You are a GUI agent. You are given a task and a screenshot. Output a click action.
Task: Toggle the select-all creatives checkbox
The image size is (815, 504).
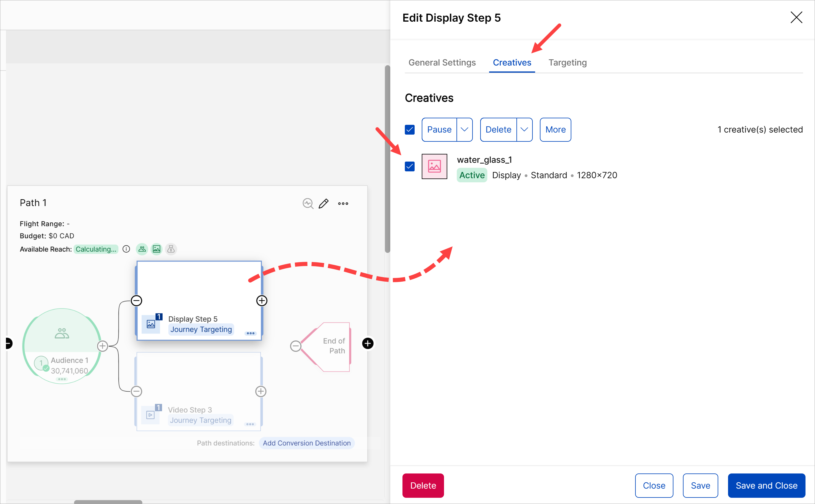pyautogui.click(x=410, y=130)
